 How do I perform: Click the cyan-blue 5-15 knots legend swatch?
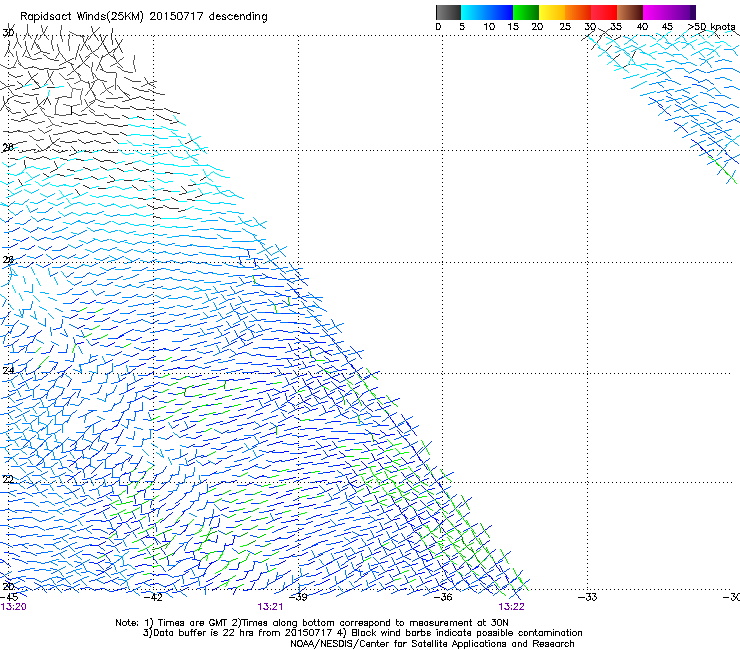tap(487, 12)
